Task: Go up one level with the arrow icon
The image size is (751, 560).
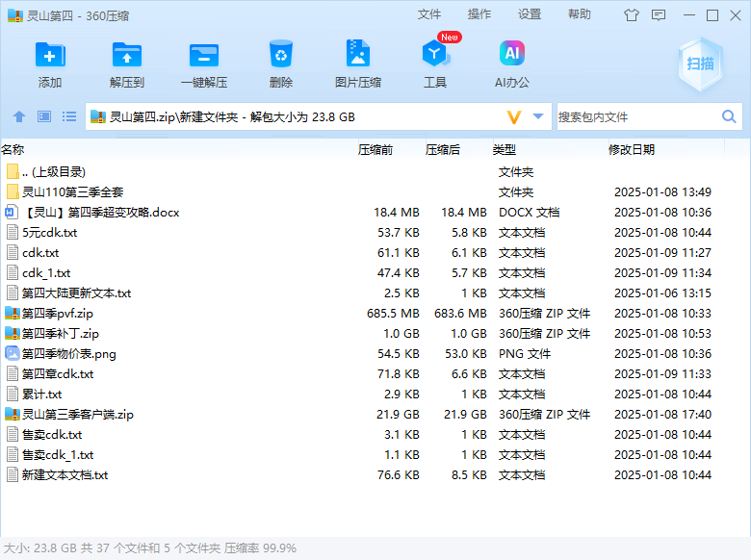Action: point(19,116)
